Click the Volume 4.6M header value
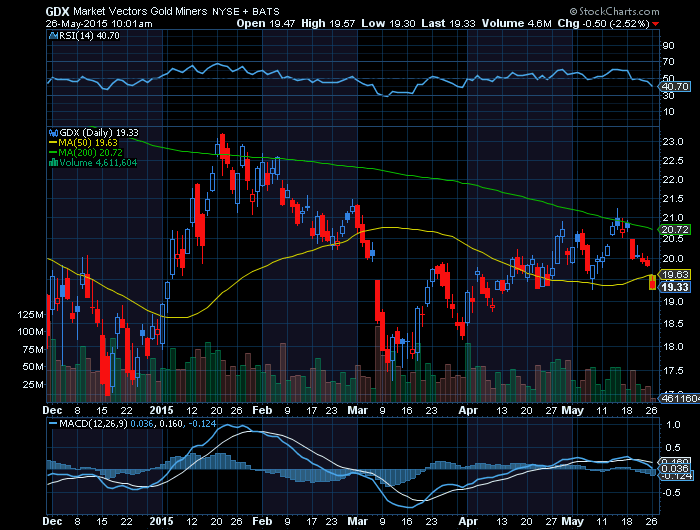The width and height of the screenshot is (700, 530). 517,23
